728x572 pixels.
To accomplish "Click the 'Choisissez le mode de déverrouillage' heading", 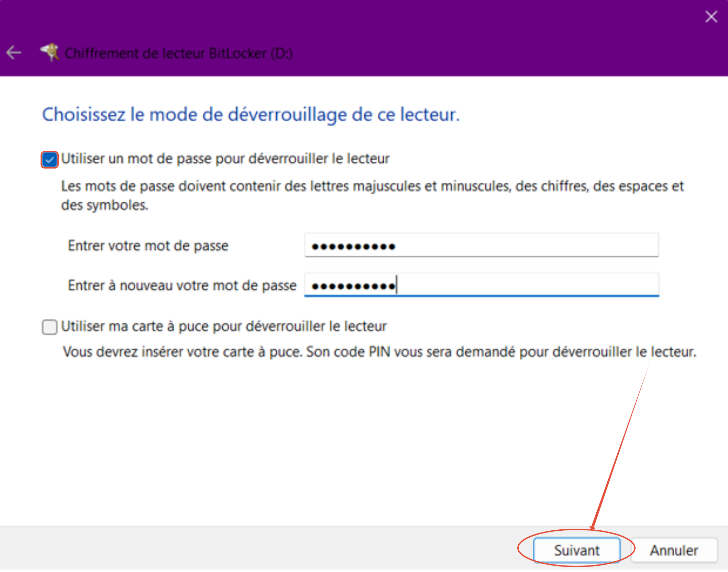I will [251, 115].
